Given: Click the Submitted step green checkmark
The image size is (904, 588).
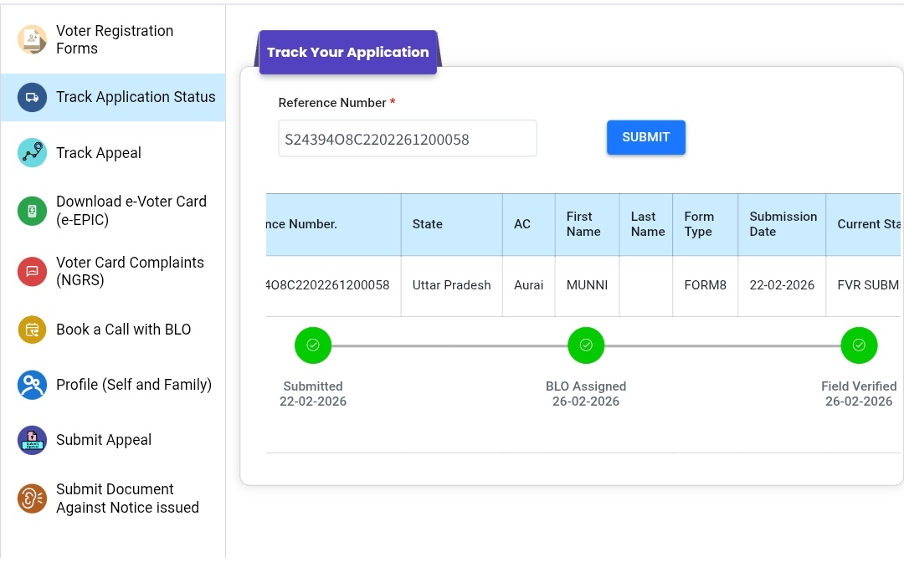Looking at the screenshot, I should tap(313, 345).
